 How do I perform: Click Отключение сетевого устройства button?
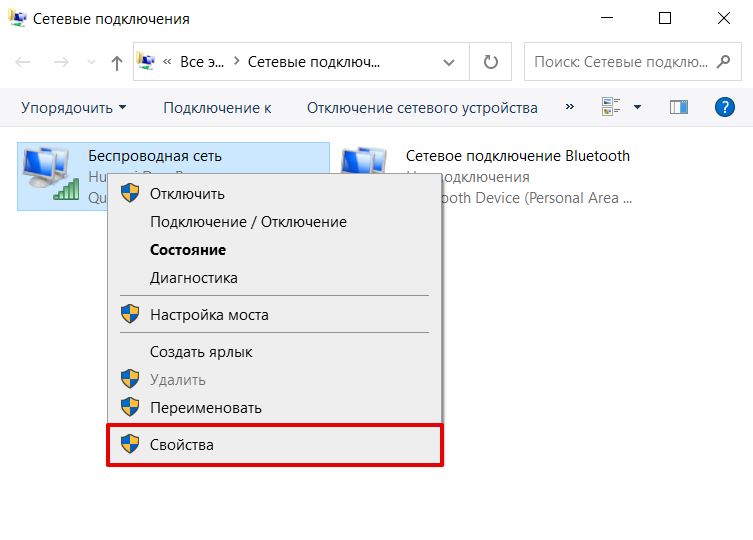[422, 108]
